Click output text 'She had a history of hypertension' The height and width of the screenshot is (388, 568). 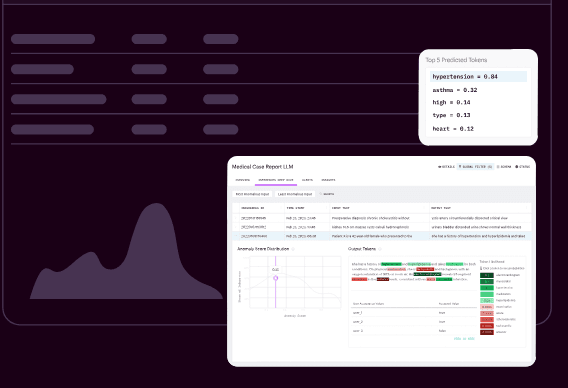coord(478,236)
